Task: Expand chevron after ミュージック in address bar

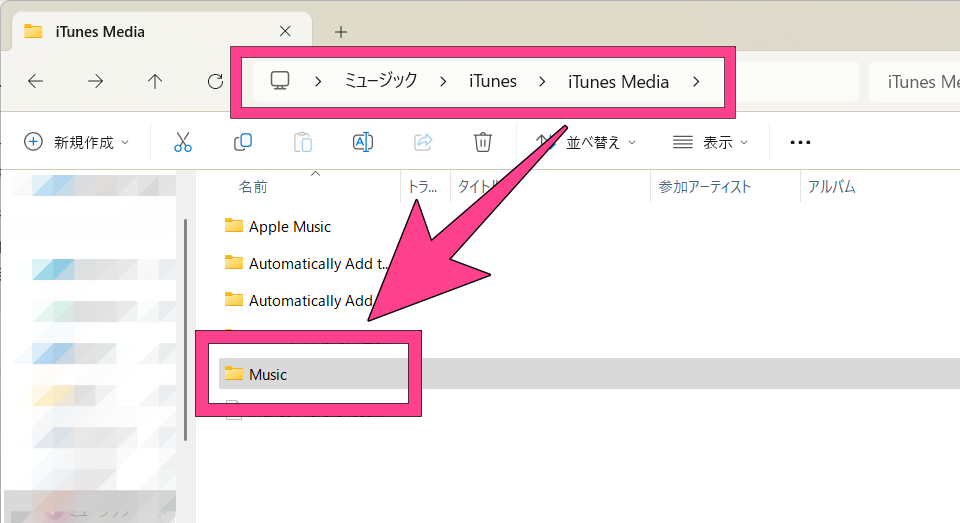Action: tap(443, 81)
